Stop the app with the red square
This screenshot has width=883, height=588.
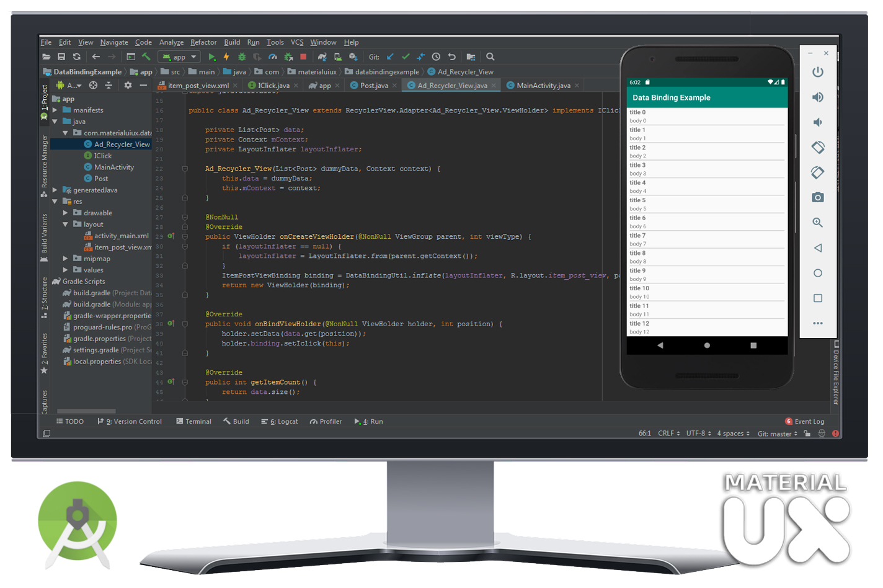(303, 57)
